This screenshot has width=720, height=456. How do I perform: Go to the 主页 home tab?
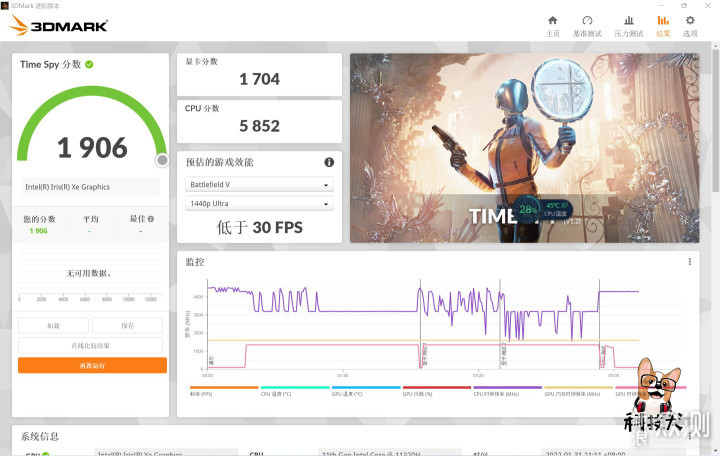point(552,26)
